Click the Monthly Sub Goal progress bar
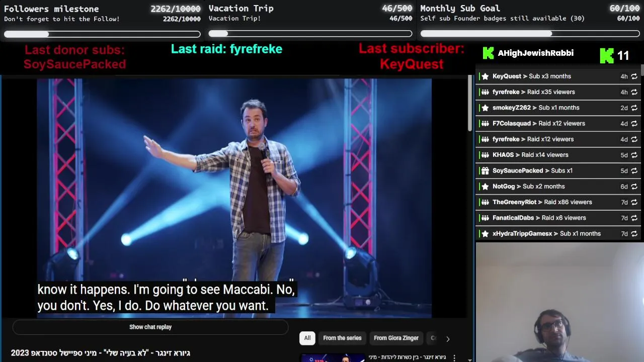The width and height of the screenshot is (644, 362). [530, 34]
